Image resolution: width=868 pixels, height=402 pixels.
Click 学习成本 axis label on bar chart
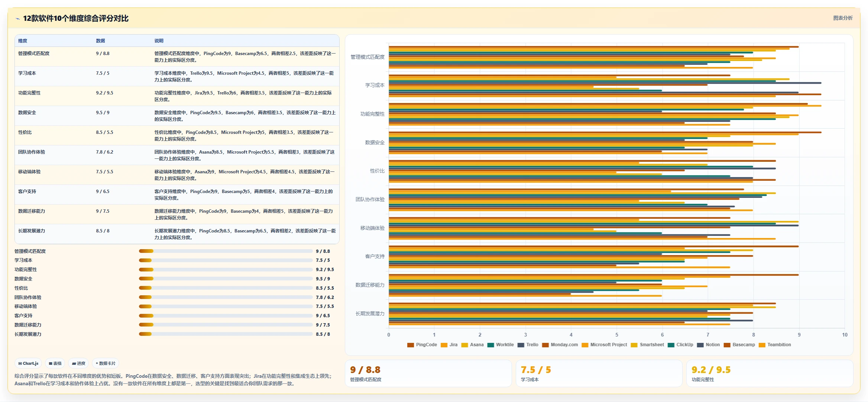(x=375, y=86)
